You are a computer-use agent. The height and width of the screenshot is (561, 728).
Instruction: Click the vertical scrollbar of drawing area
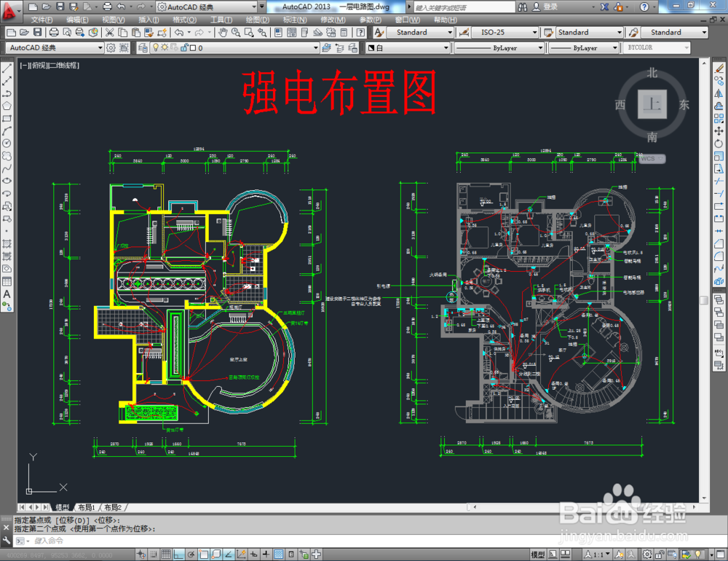[x=704, y=281]
